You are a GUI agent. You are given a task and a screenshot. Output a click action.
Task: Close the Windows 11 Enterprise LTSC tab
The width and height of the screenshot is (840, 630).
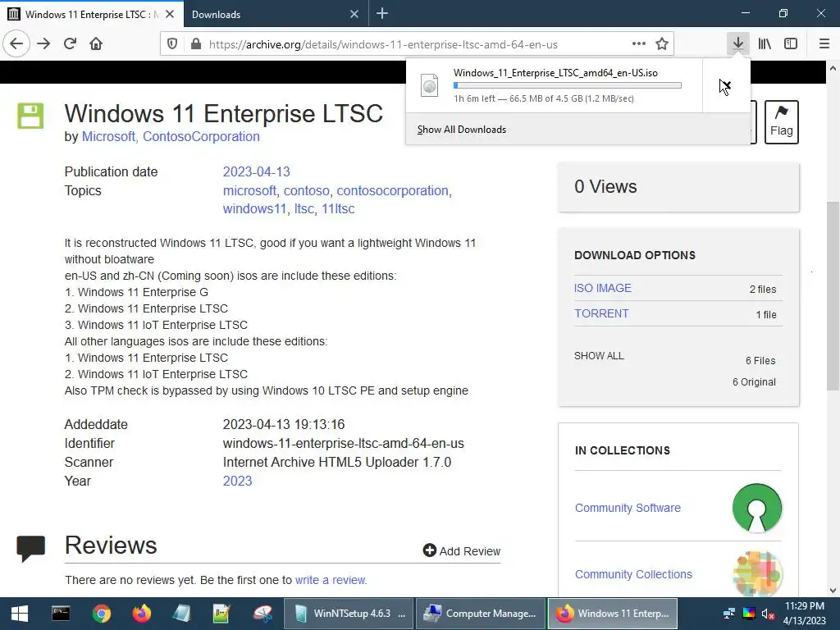click(x=170, y=15)
